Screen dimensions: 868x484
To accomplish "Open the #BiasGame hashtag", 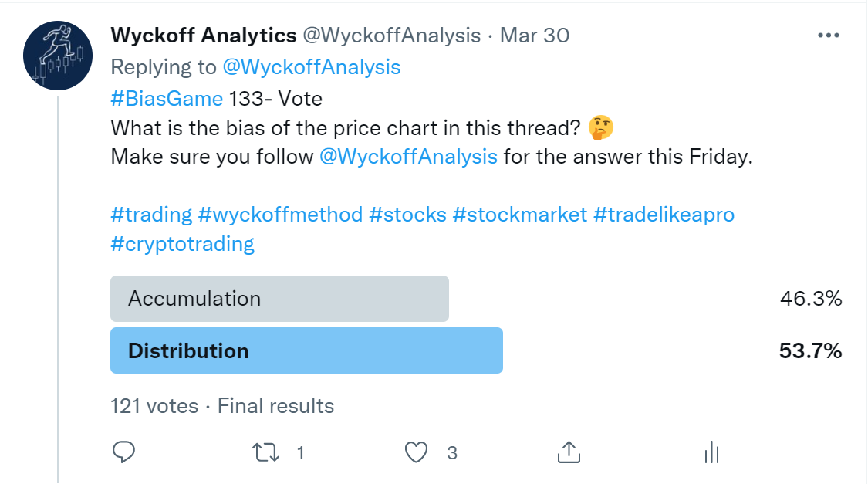I will (167, 99).
